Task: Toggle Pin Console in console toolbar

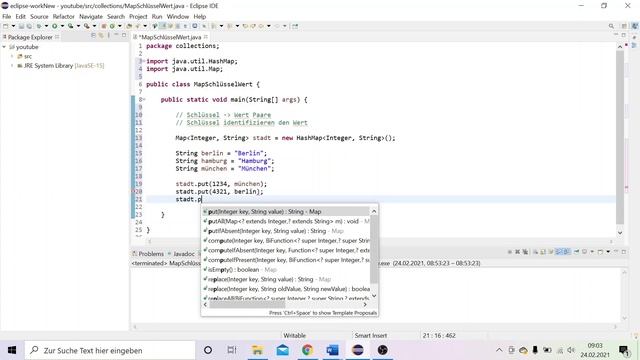Action: pyautogui.click(x=576, y=252)
